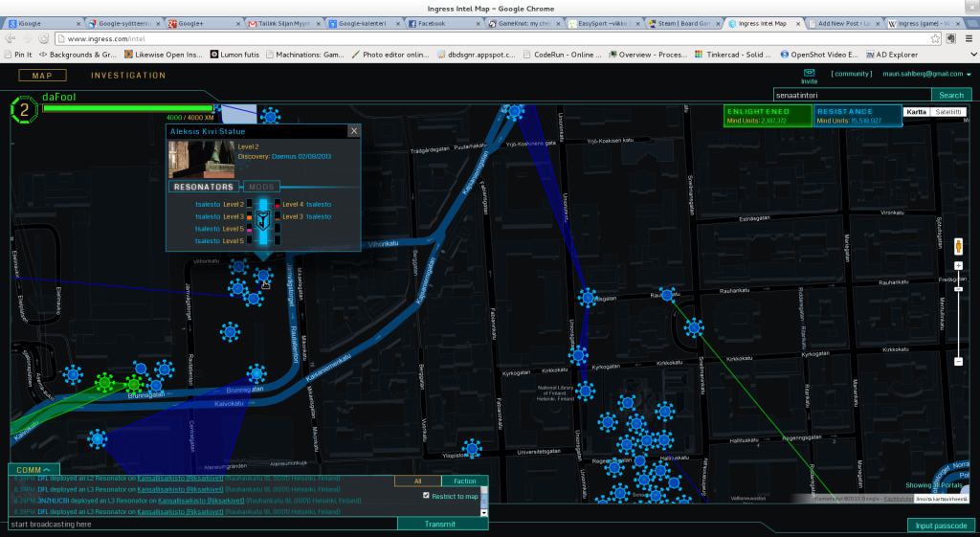Select the portal beside National Library of Finland
Screen dimensions: 980x537
tap(585, 392)
